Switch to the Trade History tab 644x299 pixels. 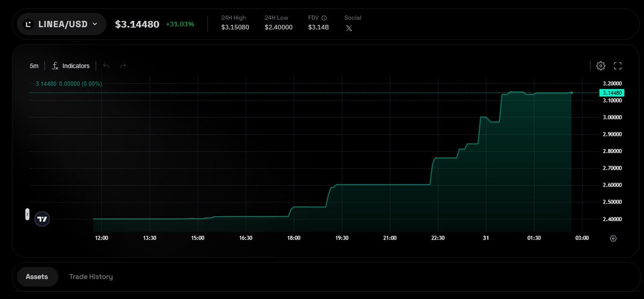tap(91, 277)
